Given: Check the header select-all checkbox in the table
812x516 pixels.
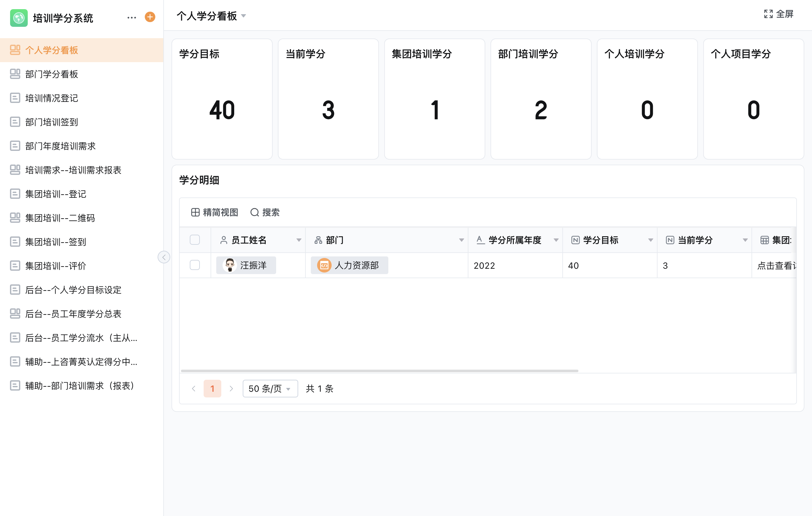Looking at the screenshot, I should (x=195, y=240).
